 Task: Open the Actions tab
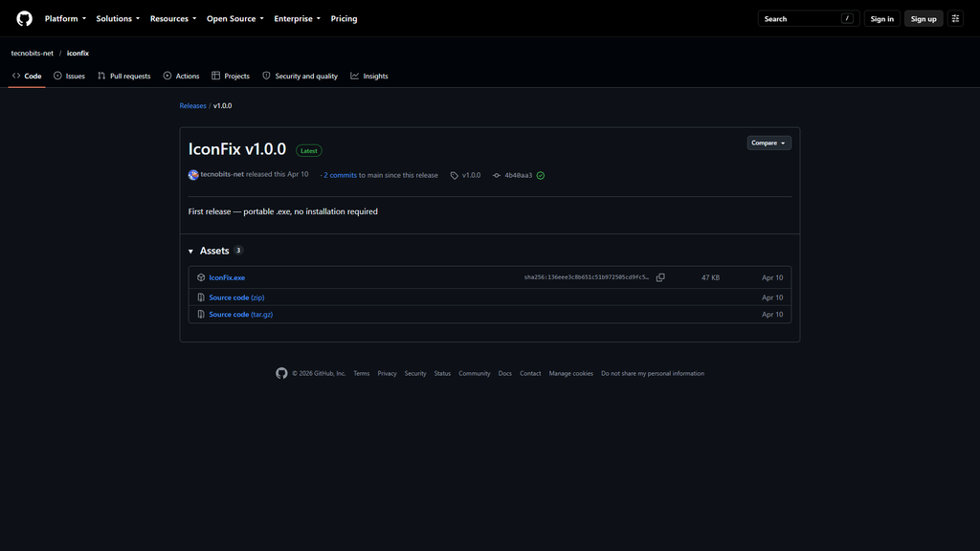pos(181,77)
